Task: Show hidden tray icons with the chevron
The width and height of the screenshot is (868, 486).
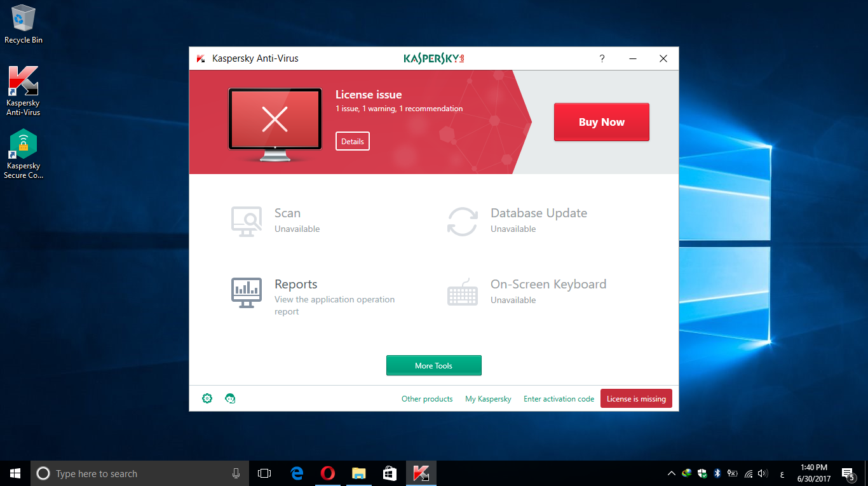Action: 672,473
